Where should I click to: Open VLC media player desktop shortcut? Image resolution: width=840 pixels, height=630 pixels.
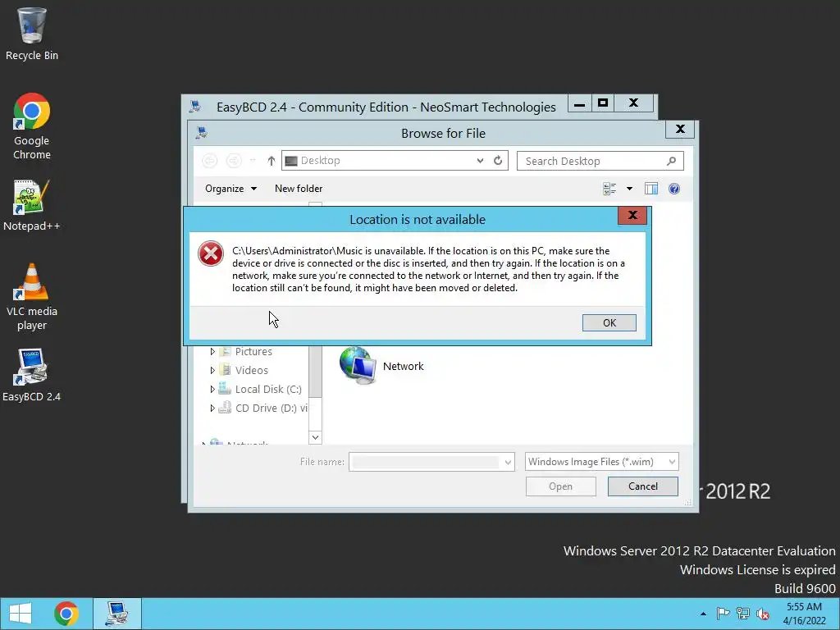point(32,297)
